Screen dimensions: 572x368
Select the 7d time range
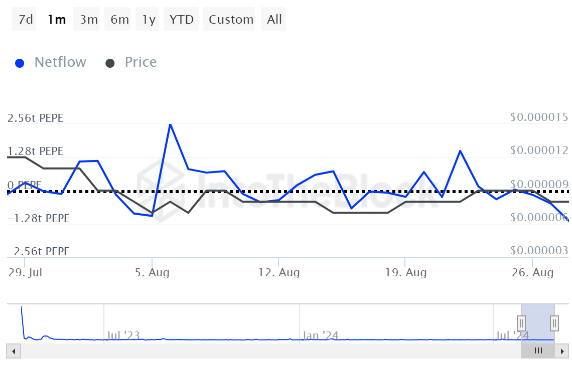pos(24,19)
